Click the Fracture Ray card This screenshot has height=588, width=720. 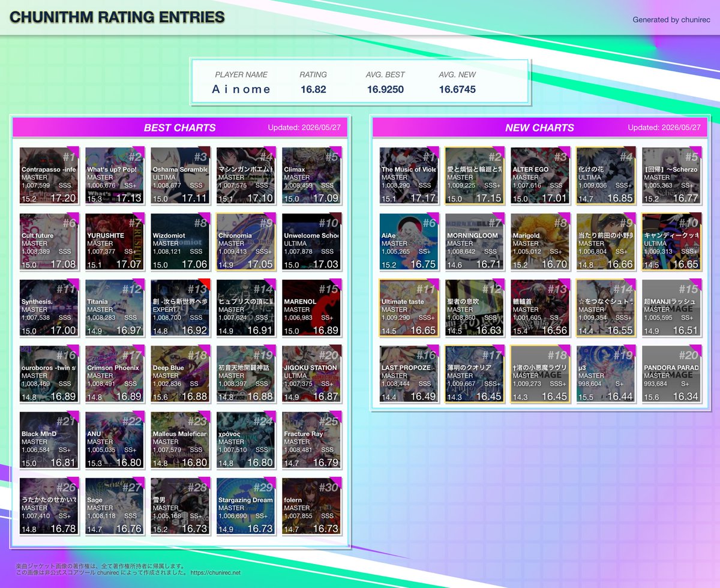(311, 440)
